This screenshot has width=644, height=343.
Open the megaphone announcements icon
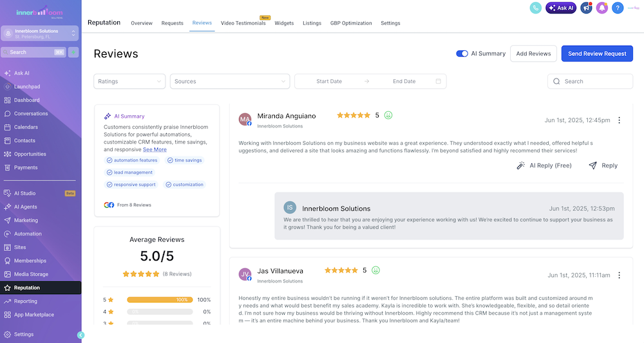[x=586, y=8]
